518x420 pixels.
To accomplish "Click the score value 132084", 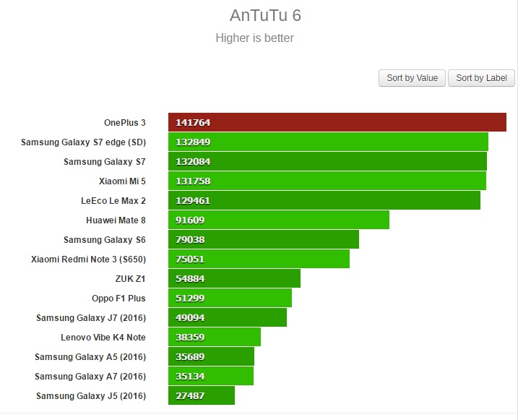I will click(x=193, y=162).
